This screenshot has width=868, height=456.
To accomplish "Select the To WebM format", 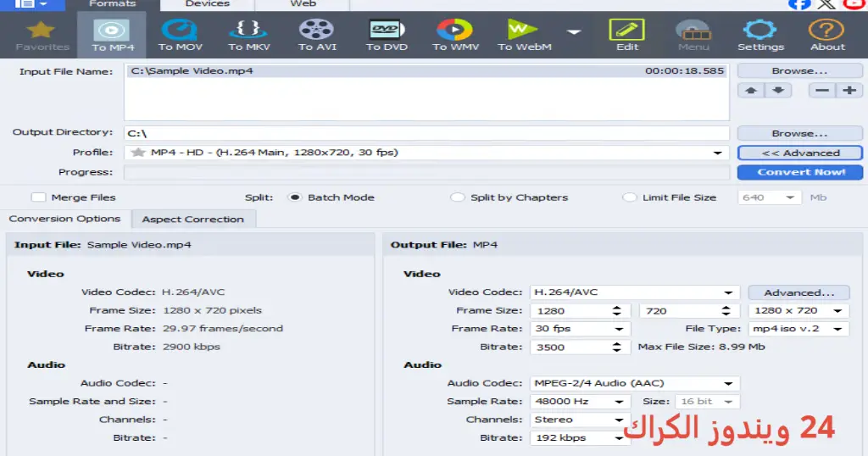I will [524, 35].
